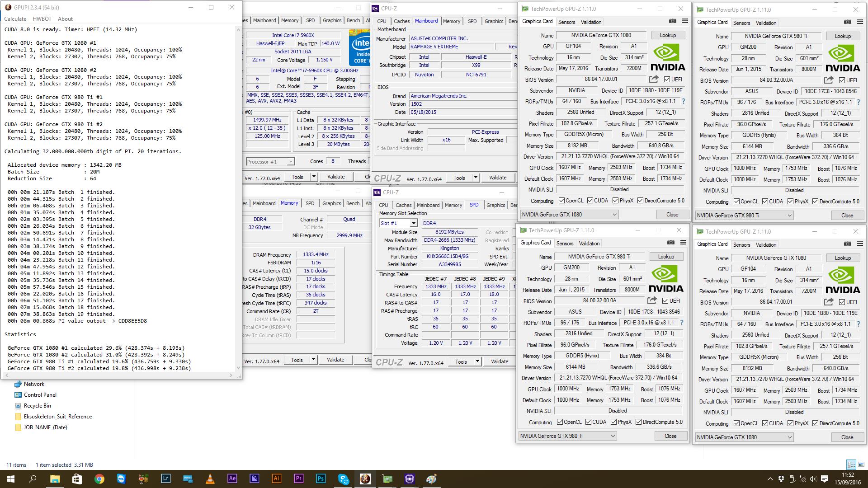Take screenshot with camera icon in top-left GPU-Z window
Screen dimensions: 868x488
pyautogui.click(x=673, y=21)
